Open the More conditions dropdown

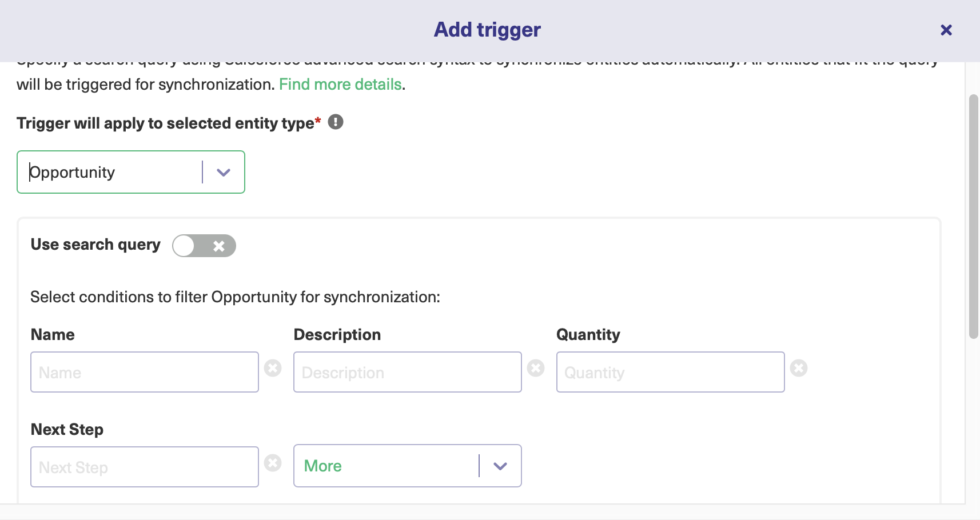[408, 466]
